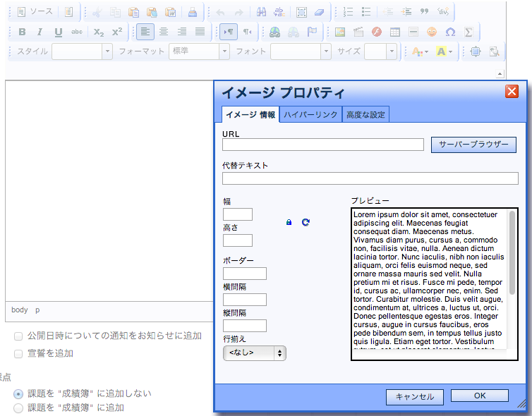This screenshot has height=416, width=532.
Task: Click the lock aspect ratio icon
Action: tap(289, 222)
